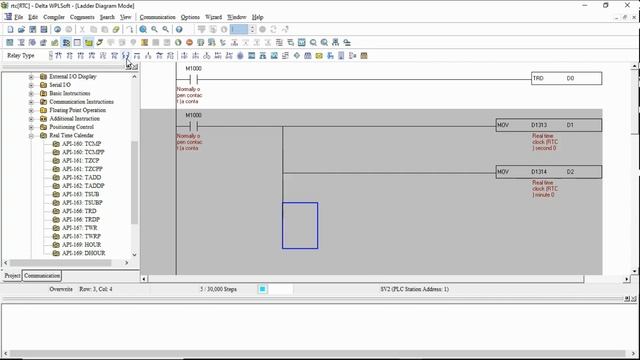The height and width of the screenshot is (360, 640).
Task: Insert a rising-edge contact (F3)
Action: pos(81,56)
